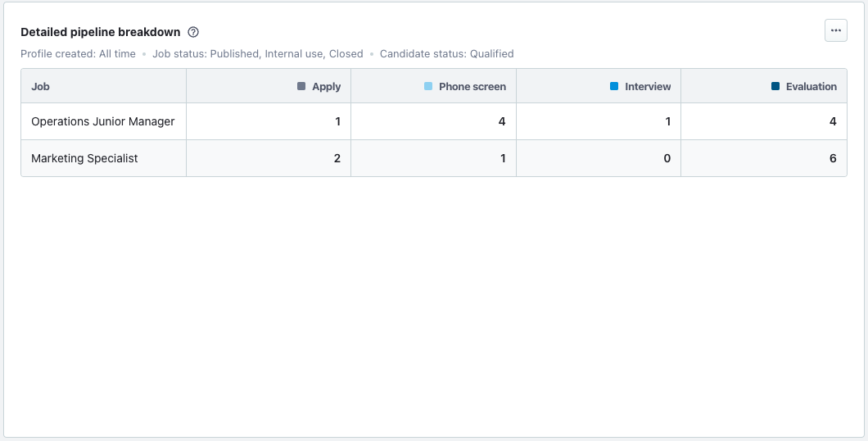Open the three-dot more options menu
This screenshot has height=441, width=868.
tap(835, 31)
